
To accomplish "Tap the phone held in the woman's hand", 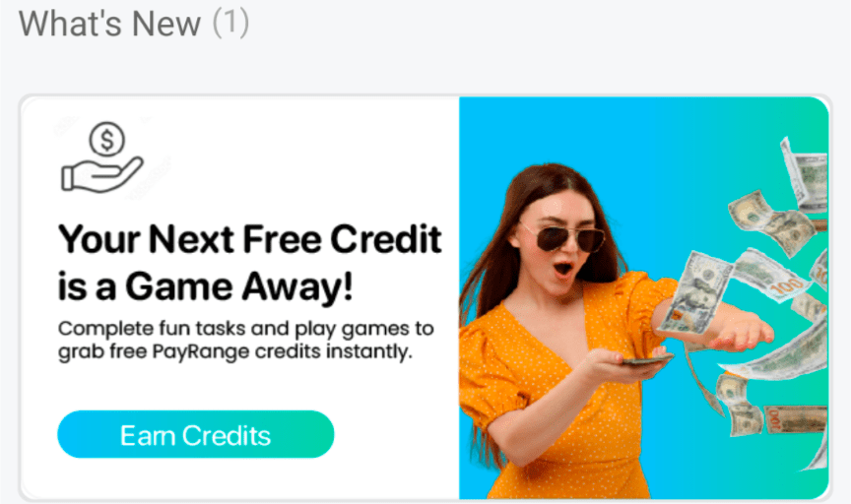I will [647, 359].
